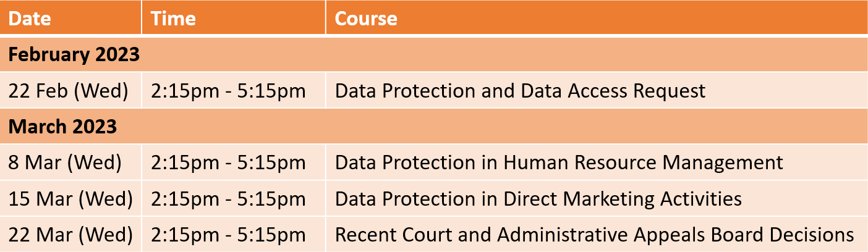
Task: Select the March 2023 section row
Action: pyautogui.click(x=434, y=127)
